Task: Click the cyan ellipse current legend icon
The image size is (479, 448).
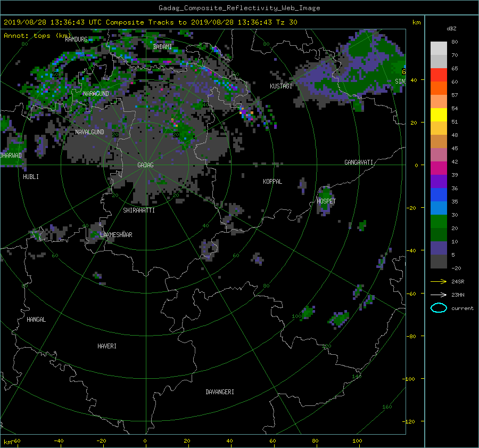Action: point(439,308)
